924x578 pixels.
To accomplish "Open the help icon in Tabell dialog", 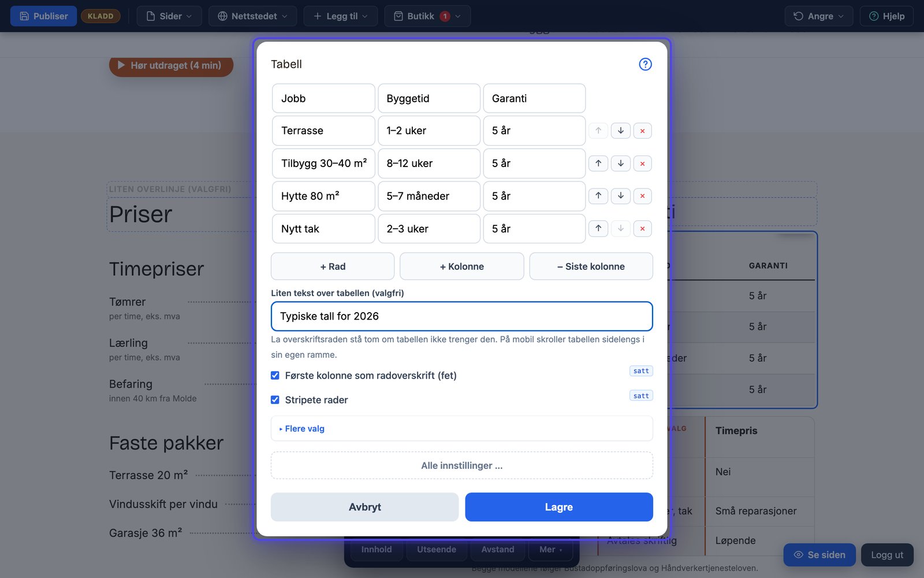I will point(645,64).
